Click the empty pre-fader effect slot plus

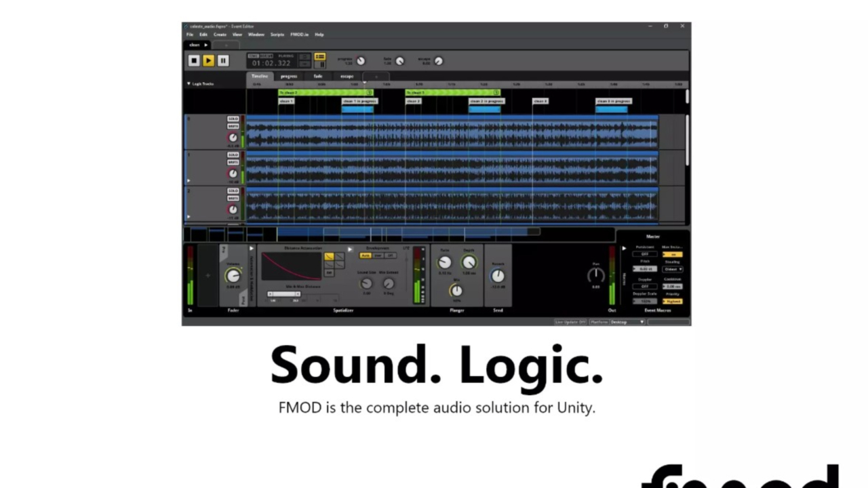[208, 276]
